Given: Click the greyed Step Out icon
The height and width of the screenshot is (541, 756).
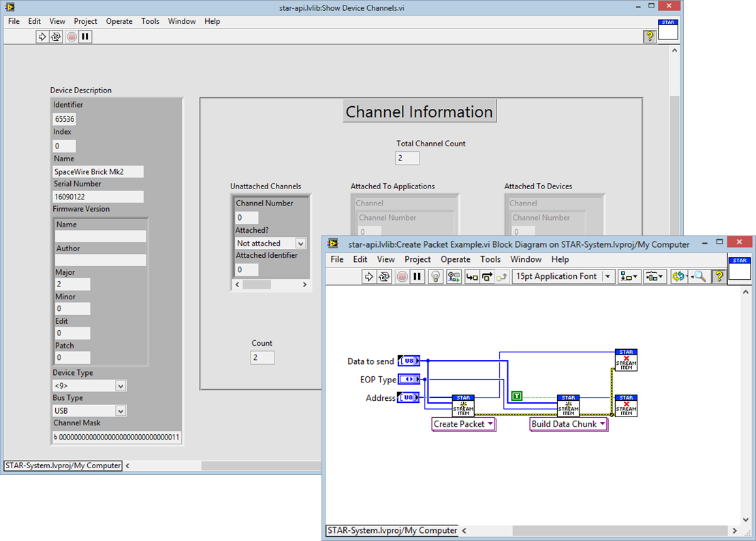Looking at the screenshot, I should (x=502, y=276).
